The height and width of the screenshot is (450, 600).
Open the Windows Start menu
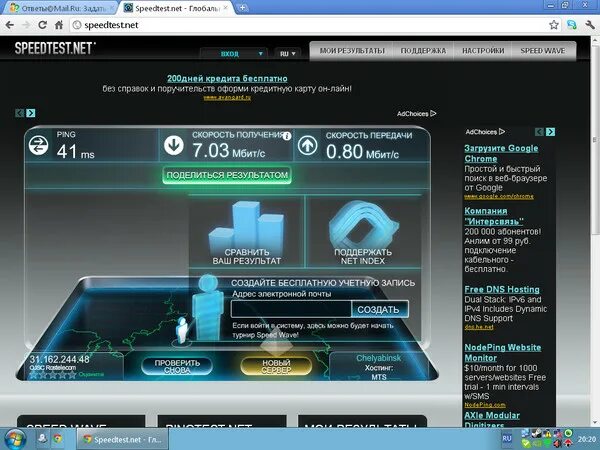point(15,440)
